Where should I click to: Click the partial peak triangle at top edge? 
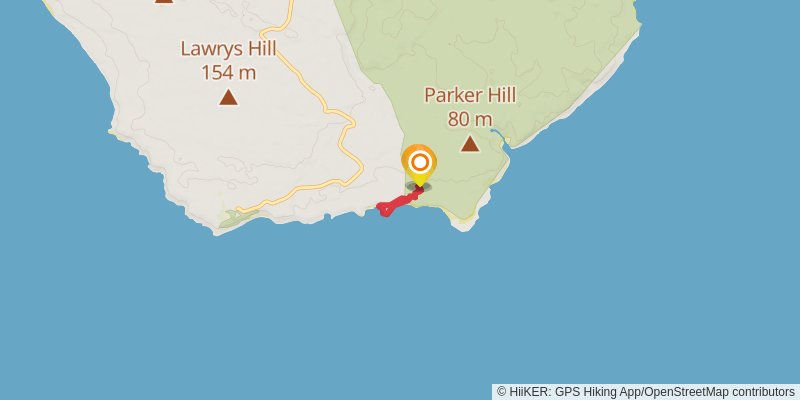(163, 2)
